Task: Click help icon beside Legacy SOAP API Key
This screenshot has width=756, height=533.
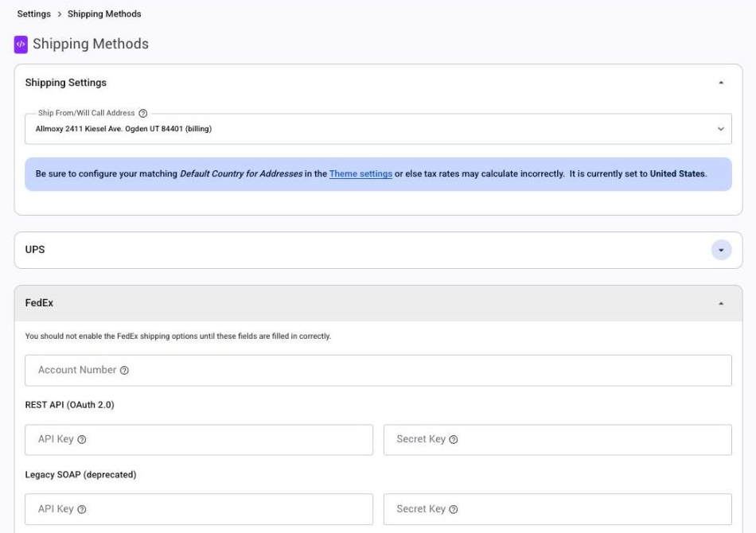Action: pos(82,509)
